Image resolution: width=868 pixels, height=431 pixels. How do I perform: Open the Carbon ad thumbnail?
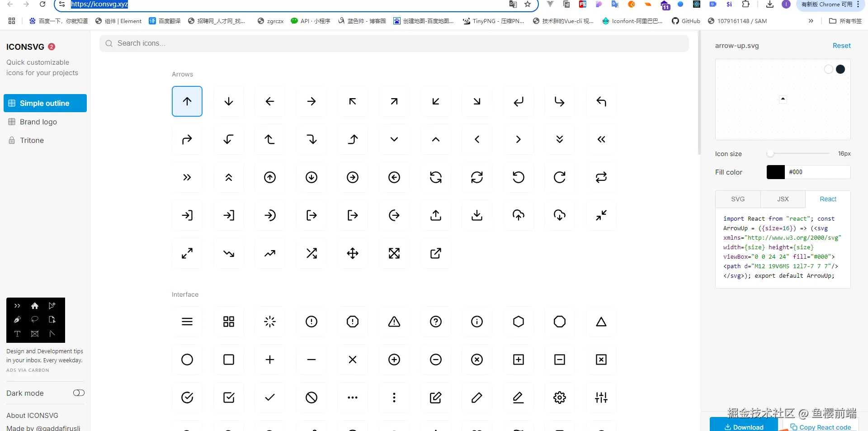click(36, 320)
